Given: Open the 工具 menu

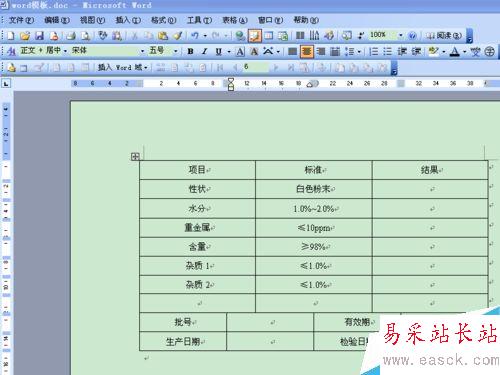Looking at the screenshot, I should click(x=199, y=20).
